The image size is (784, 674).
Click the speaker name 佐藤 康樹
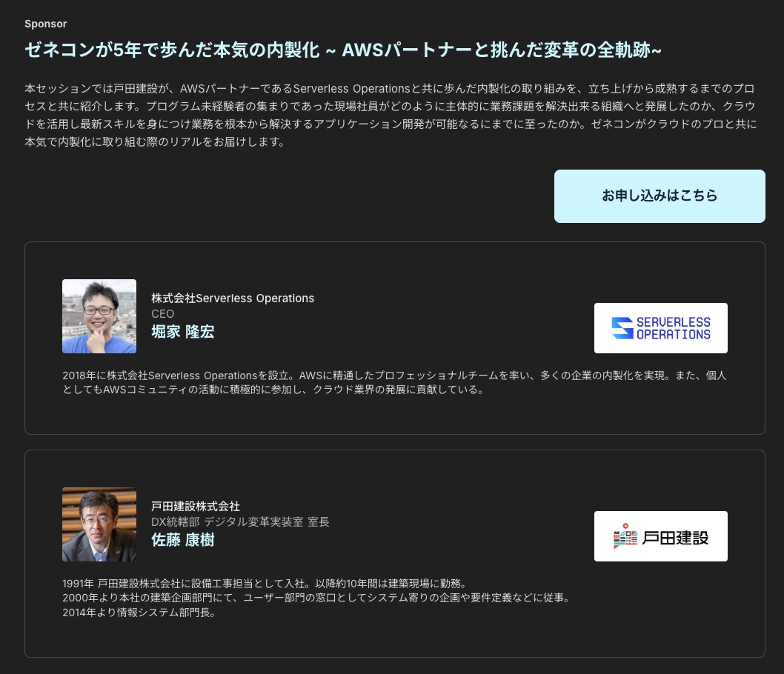182,540
